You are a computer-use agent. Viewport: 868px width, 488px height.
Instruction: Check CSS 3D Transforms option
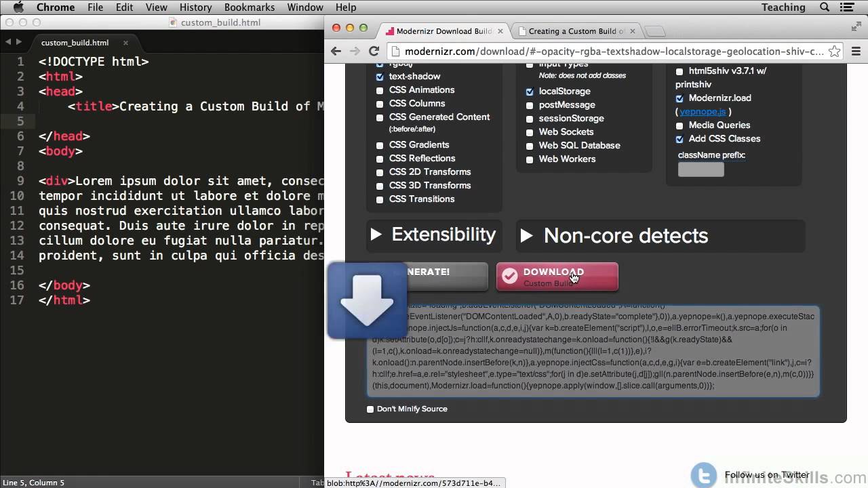point(380,186)
